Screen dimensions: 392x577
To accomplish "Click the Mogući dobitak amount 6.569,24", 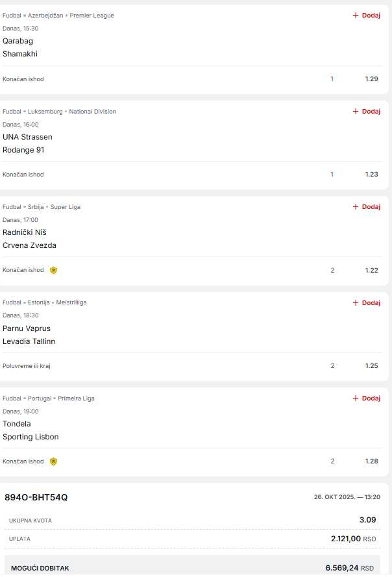I will coord(342,567).
